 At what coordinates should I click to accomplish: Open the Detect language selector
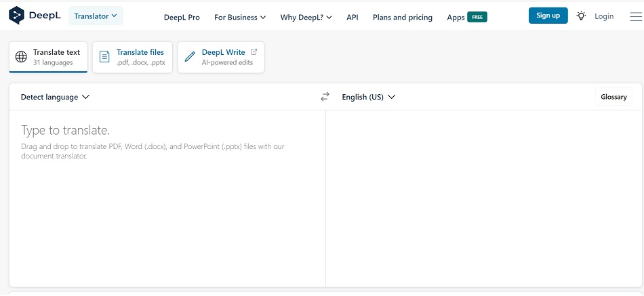55,98
